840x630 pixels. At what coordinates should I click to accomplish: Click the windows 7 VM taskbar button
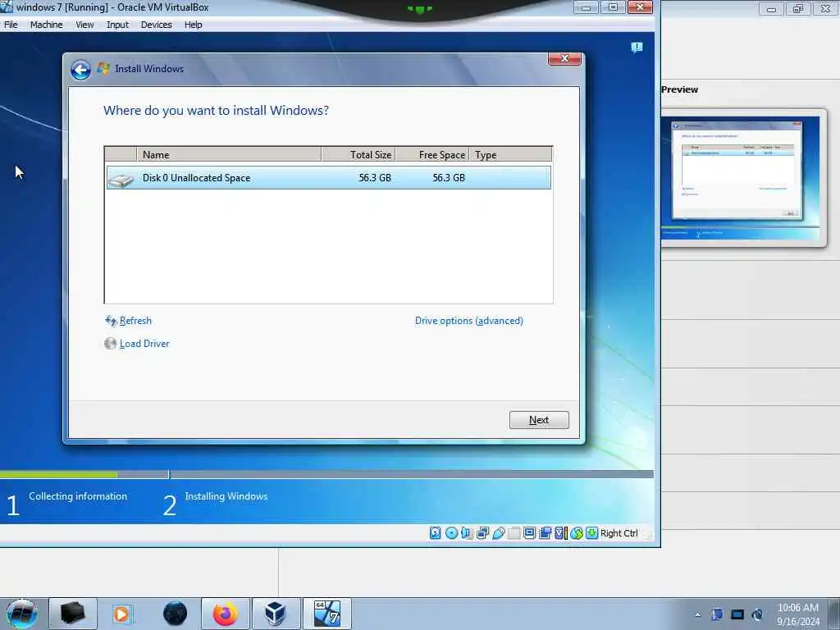pos(326,614)
